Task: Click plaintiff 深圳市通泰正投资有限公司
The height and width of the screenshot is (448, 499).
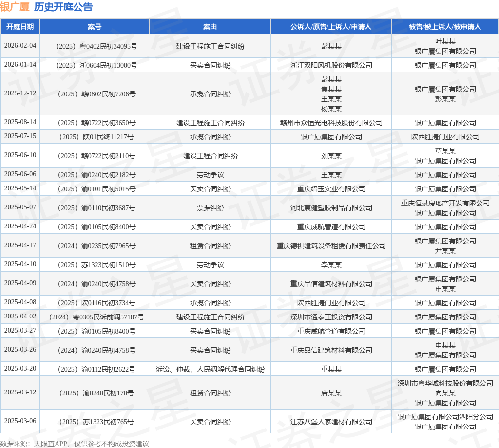Action: [x=331, y=317]
